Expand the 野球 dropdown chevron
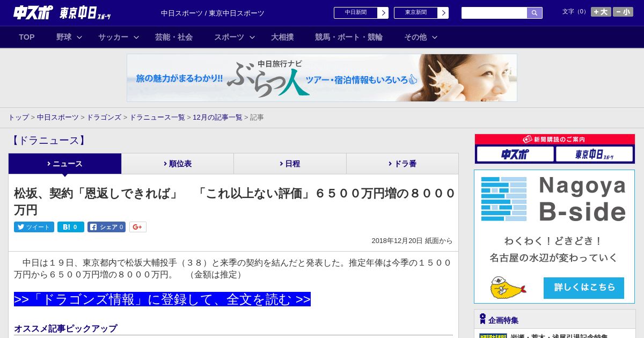 tap(79, 38)
